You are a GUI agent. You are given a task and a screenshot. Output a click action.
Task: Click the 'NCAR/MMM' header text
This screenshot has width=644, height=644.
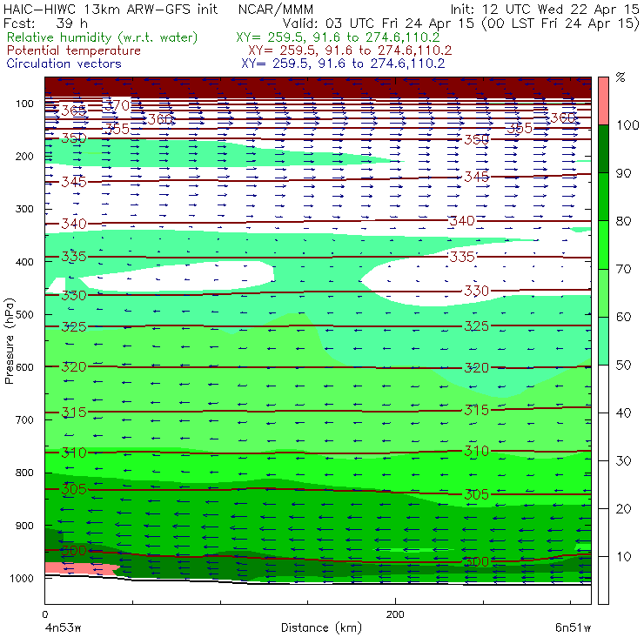(x=276, y=9)
